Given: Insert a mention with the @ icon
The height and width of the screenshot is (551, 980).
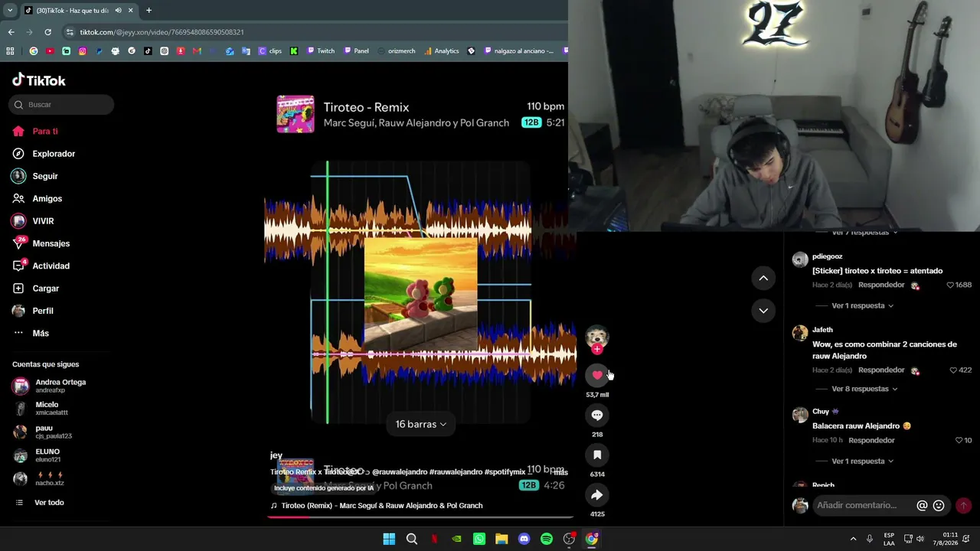Looking at the screenshot, I should 922,505.
